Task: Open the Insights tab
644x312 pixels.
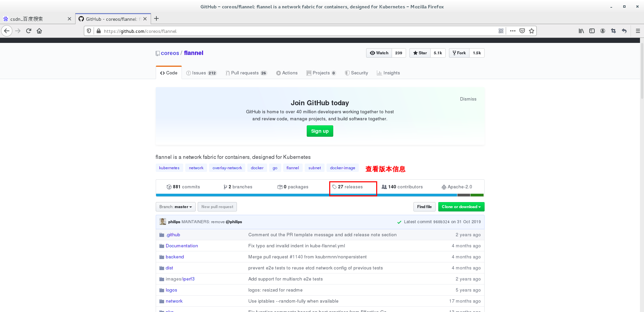Action: pyautogui.click(x=388, y=73)
